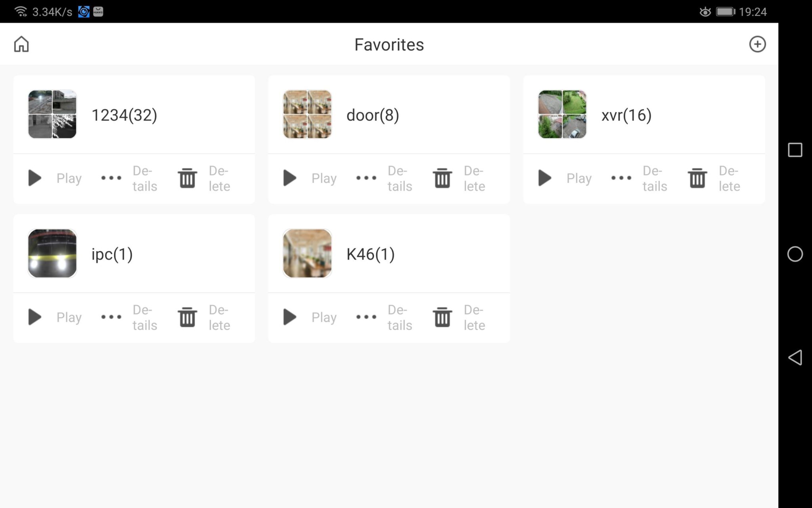This screenshot has height=508, width=812.
Task: Click the ellipsis details icon for xvr(16)
Action: click(x=621, y=178)
